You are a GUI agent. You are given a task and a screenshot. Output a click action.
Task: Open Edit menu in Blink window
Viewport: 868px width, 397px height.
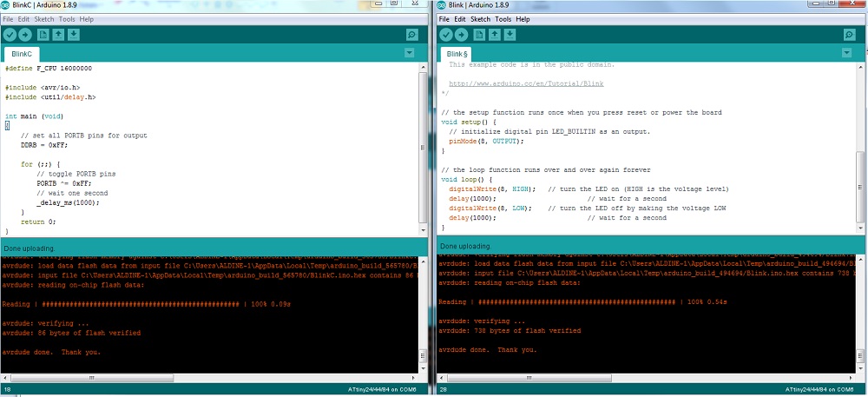[x=460, y=19]
